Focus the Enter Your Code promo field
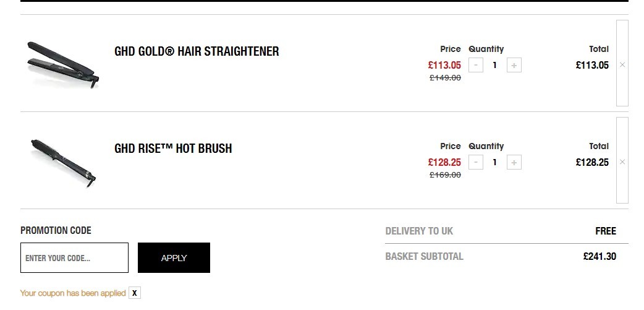 coord(74,258)
